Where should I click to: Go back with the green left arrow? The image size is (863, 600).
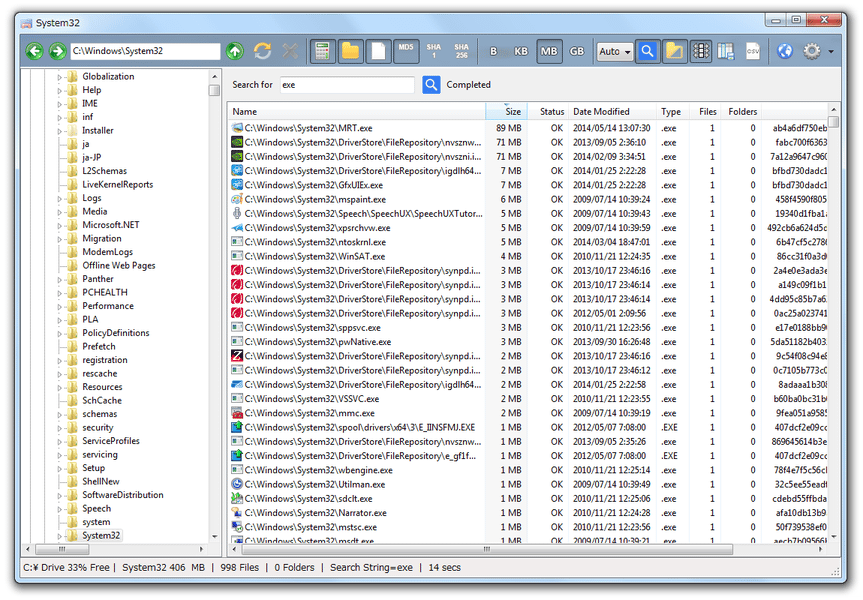point(35,51)
